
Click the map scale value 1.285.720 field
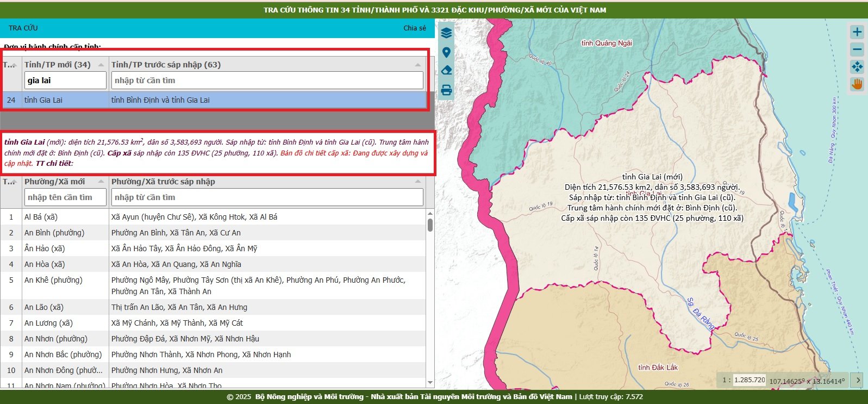(x=750, y=380)
